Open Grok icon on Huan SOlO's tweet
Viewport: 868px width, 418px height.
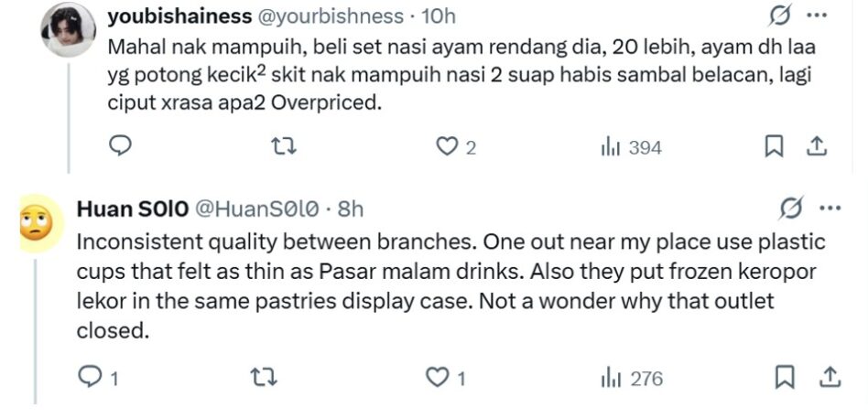point(787,209)
